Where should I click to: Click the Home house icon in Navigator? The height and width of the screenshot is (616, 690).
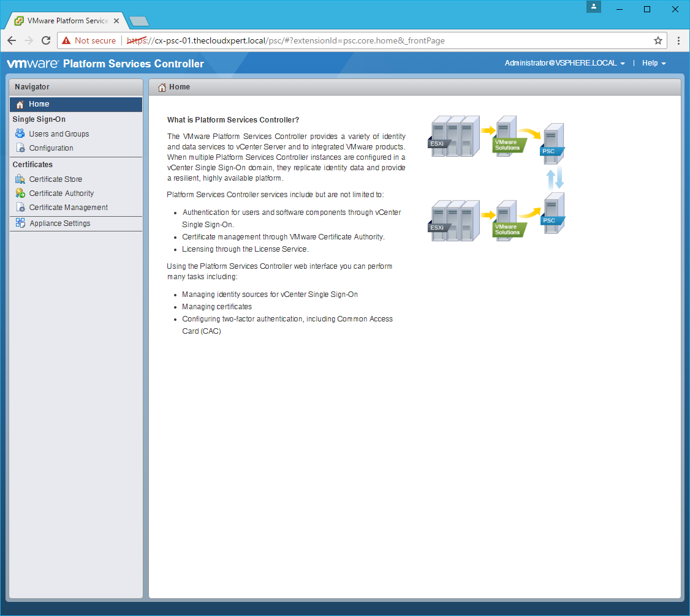point(20,105)
